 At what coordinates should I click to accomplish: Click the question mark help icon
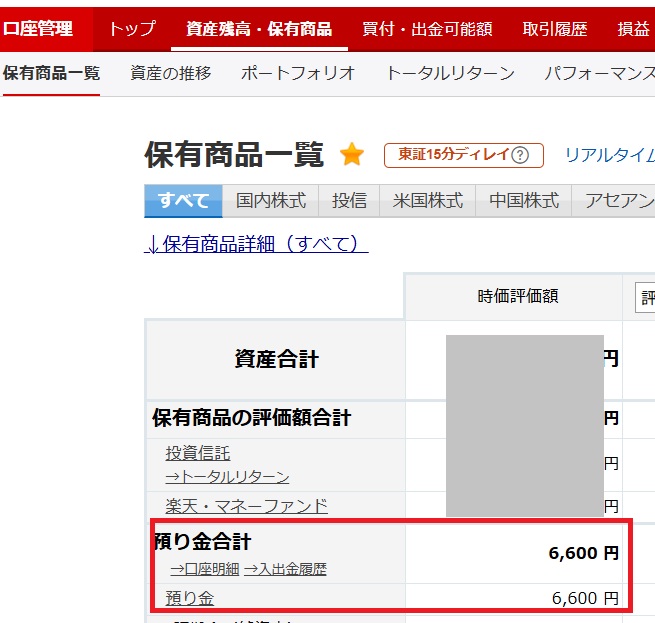tap(519, 155)
